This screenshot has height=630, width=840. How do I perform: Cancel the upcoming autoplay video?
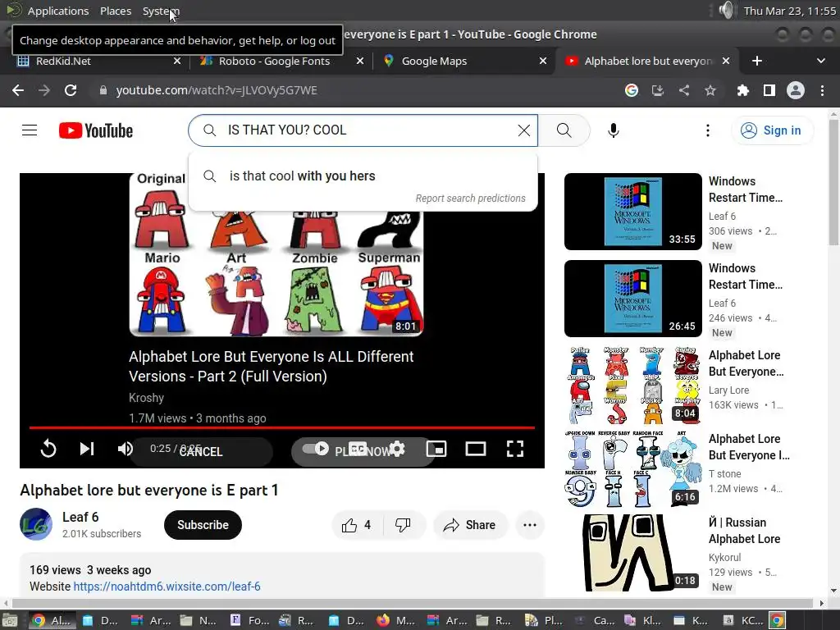tap(201, 452)
